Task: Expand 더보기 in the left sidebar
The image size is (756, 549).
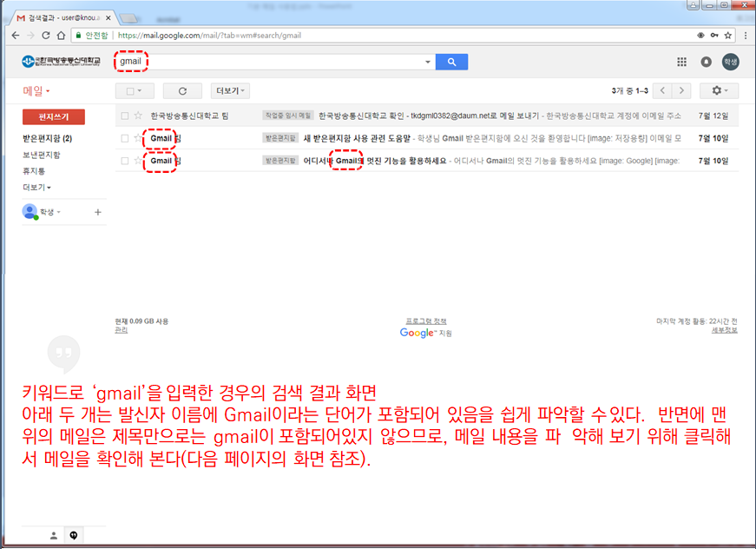Action: coord(36,187)
